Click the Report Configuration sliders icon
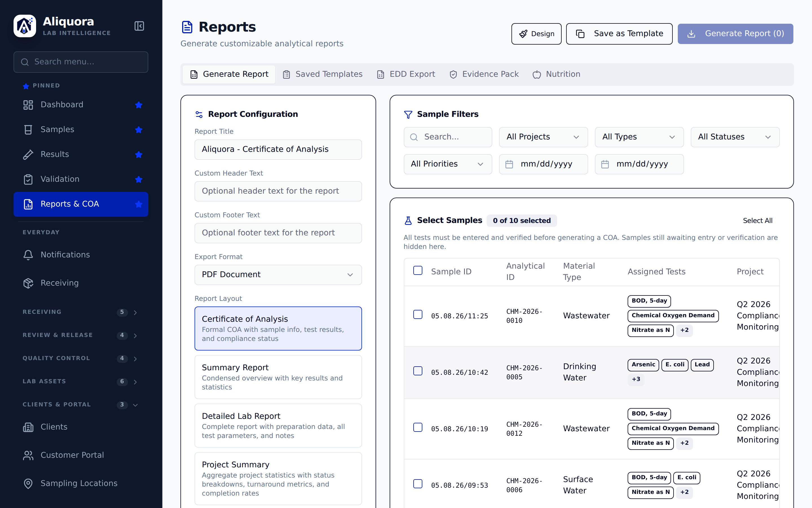 tap(199, 115)
